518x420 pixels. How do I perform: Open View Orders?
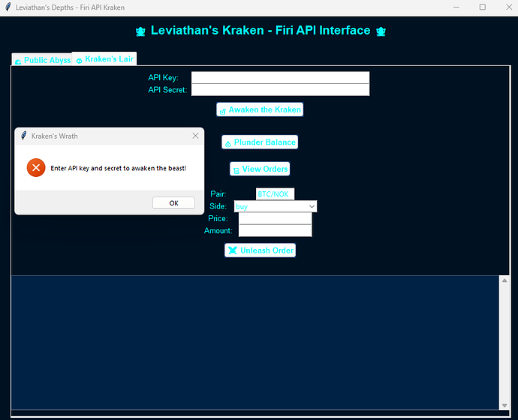[x=260, y=169]
